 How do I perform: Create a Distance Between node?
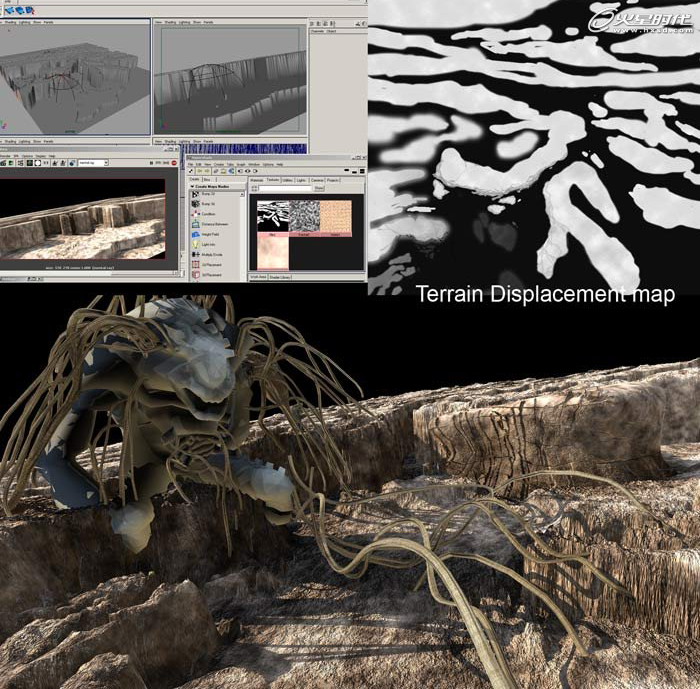[x=211, y=224]
